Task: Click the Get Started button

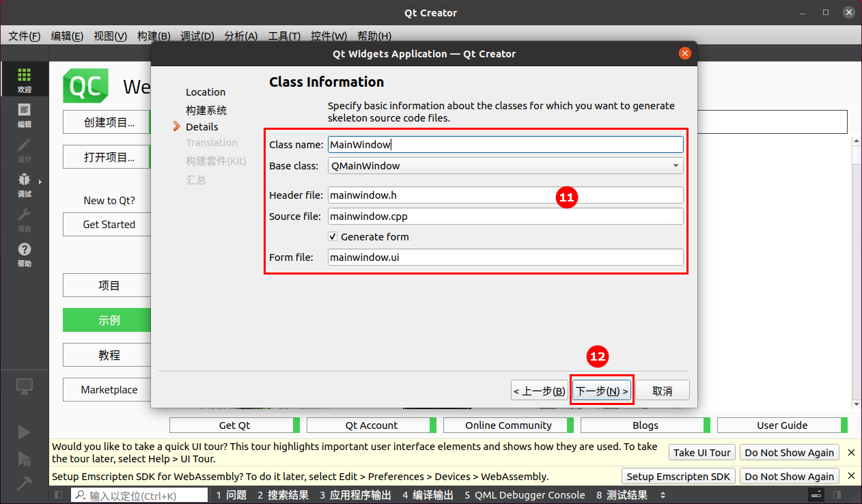Action: [109, 224]
